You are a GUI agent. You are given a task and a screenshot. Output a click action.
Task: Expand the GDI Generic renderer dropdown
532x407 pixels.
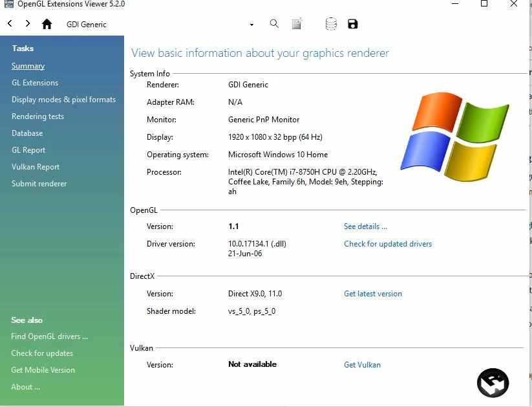pyautogui.click(x=251, y=25)
